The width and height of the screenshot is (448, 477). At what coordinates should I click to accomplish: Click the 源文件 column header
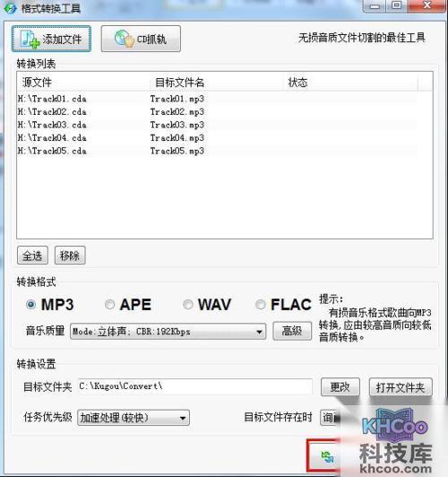click(x=83, y=82)
